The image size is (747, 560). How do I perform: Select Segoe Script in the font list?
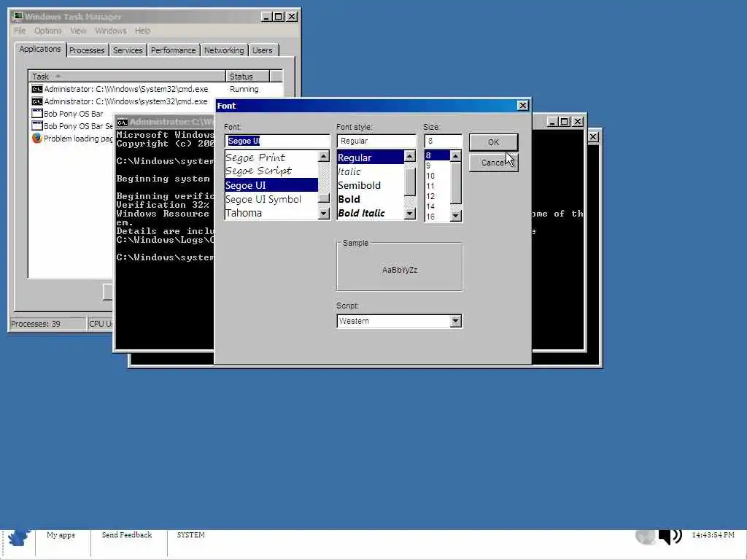tap(271, 171)
